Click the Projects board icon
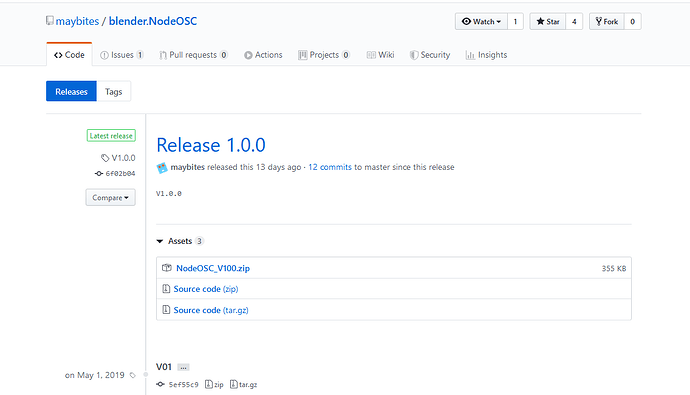Image resolution: width=690 pixels, height=395 pixels. tap(302, 55)
